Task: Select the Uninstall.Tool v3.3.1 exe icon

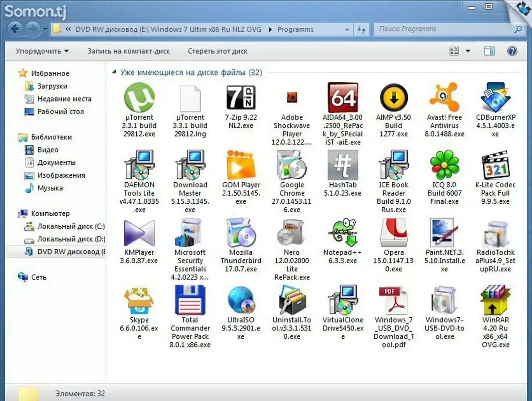Action: tap(292, 300)
